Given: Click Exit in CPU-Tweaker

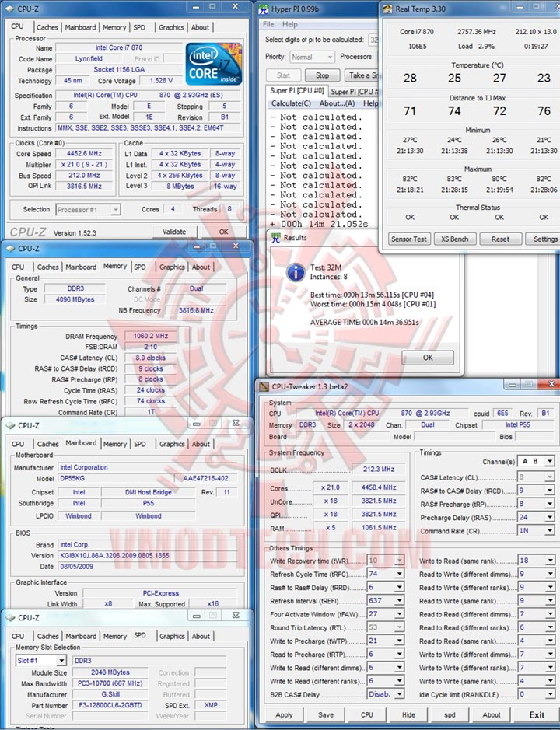Looking at the screenshot, I should click(536, 715).
